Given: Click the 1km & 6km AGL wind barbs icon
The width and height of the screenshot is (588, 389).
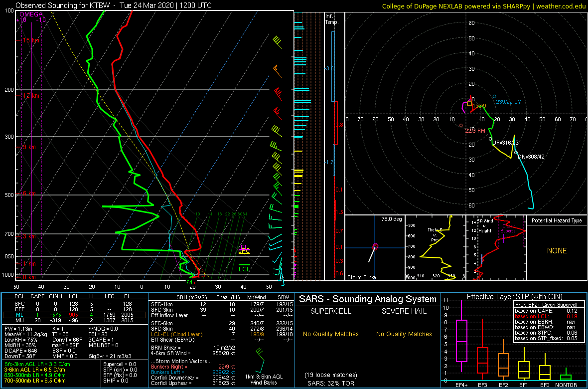Looking at the screenshot, I should (259, 360).
